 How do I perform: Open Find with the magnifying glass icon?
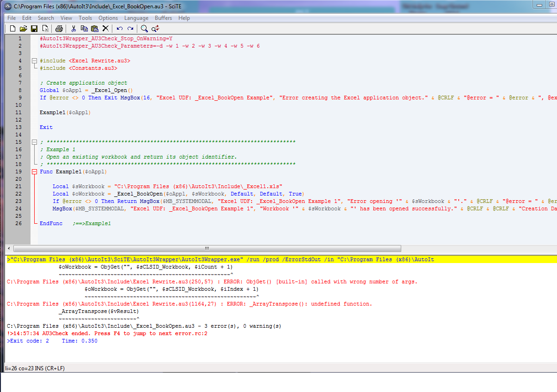(145, 29)
